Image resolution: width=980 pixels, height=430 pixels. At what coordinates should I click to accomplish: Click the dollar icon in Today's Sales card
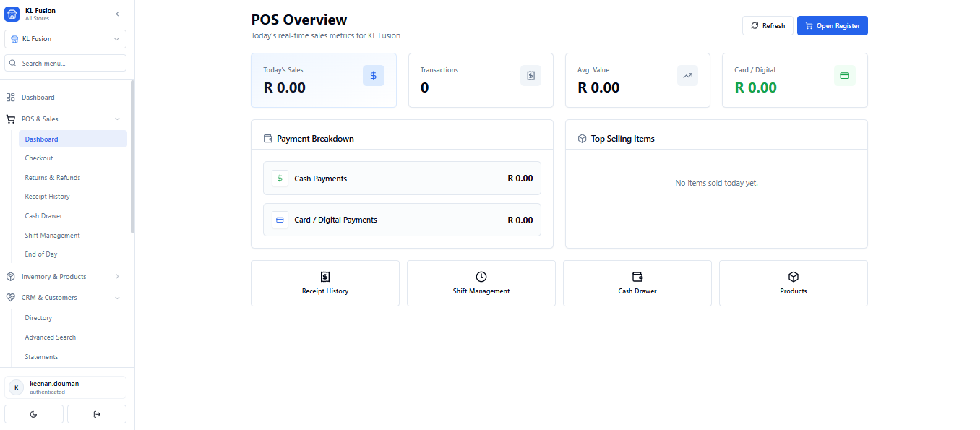point(373,75)
